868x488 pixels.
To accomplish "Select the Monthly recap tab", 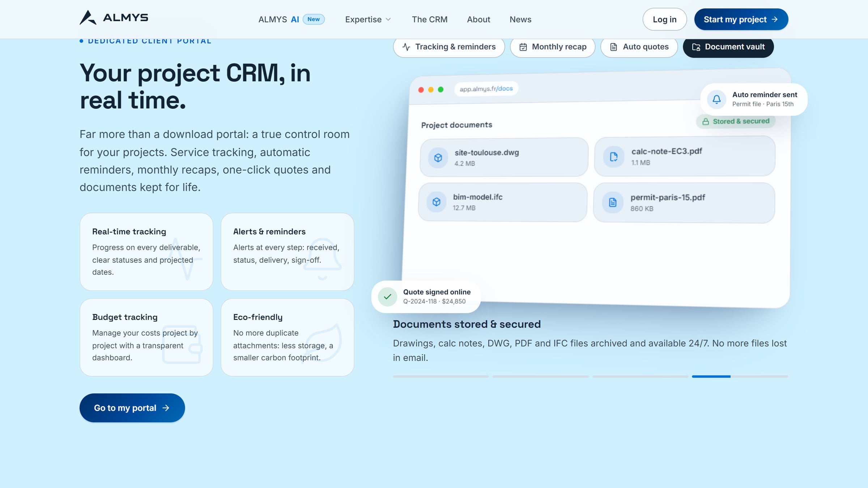I will [x=553, y=47].
